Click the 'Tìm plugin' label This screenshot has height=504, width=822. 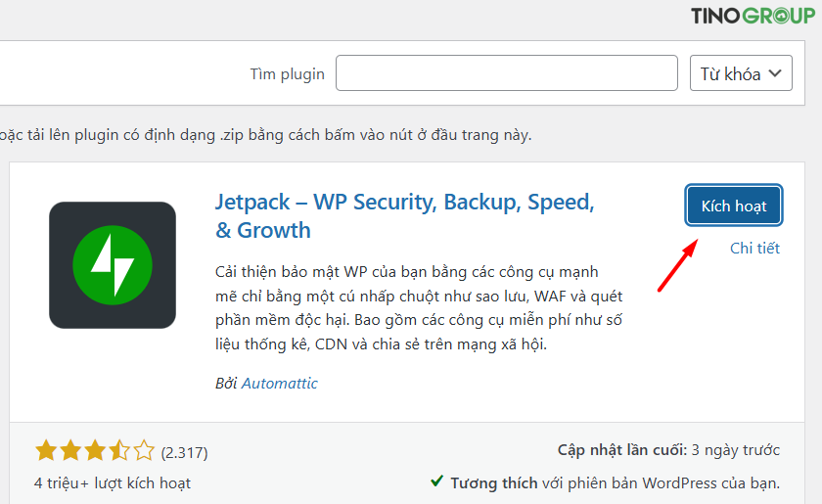coord(288,74)
